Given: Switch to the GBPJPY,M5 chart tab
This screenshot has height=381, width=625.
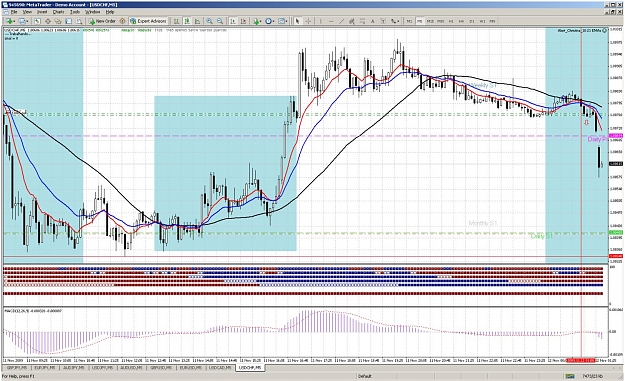Looking at the screenshot, I should tap(17, 368).
